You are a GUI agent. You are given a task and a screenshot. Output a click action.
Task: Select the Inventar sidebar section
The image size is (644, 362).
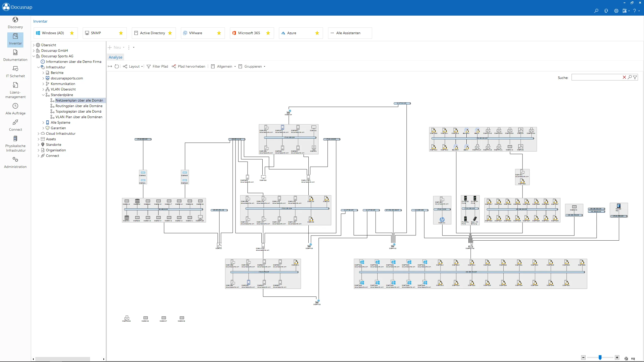coord(15,39)
